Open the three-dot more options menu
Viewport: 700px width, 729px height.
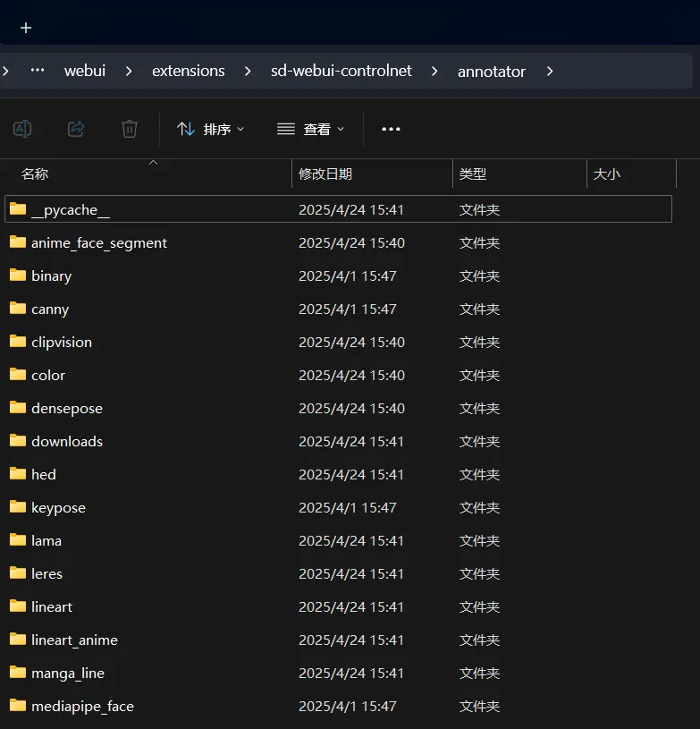coord(391,129)
